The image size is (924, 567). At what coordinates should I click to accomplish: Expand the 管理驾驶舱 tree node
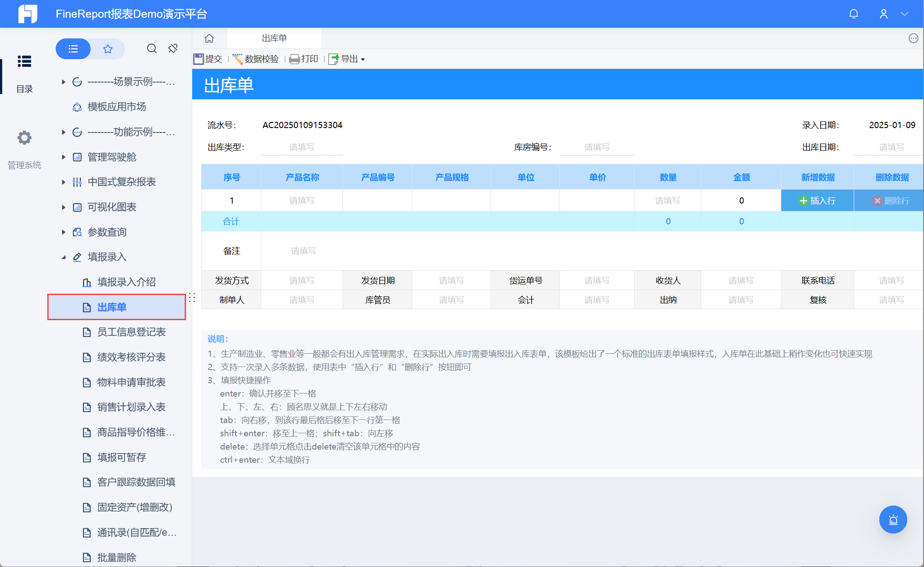coord(63,157)
